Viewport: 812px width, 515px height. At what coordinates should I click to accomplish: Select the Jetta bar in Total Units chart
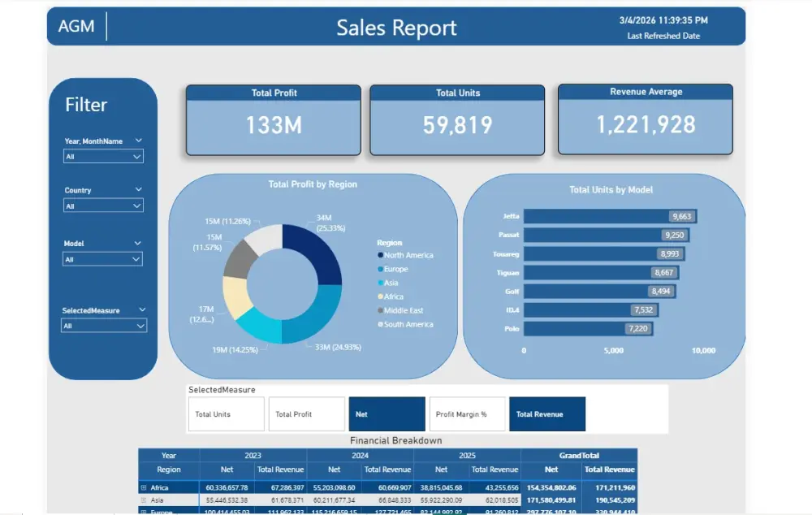[x=610, y=216]
